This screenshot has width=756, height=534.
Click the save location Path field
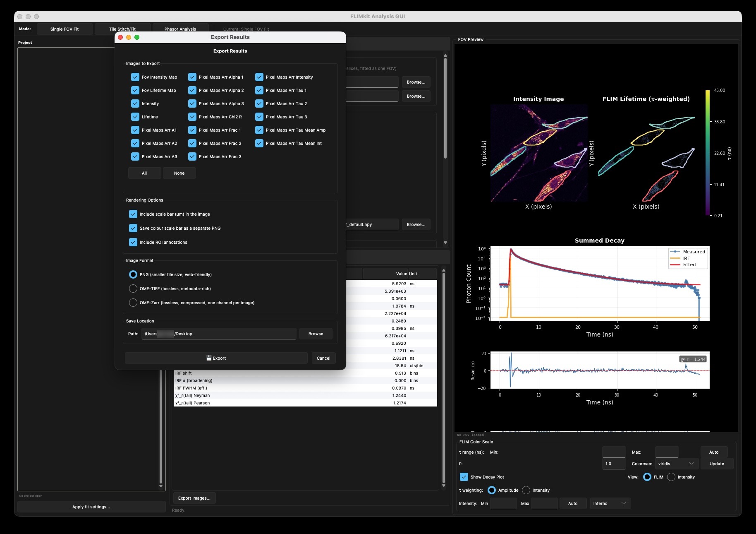click(x=219, y=334)
